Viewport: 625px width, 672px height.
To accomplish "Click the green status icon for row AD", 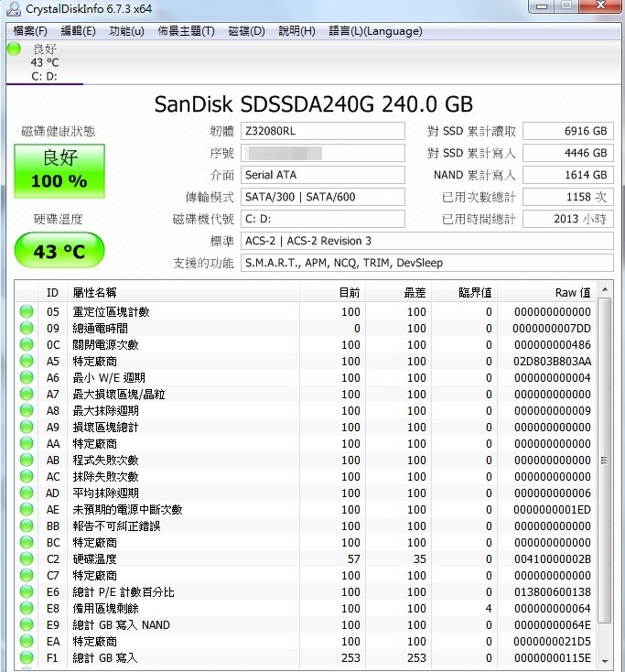I will (x=27, y=493).
